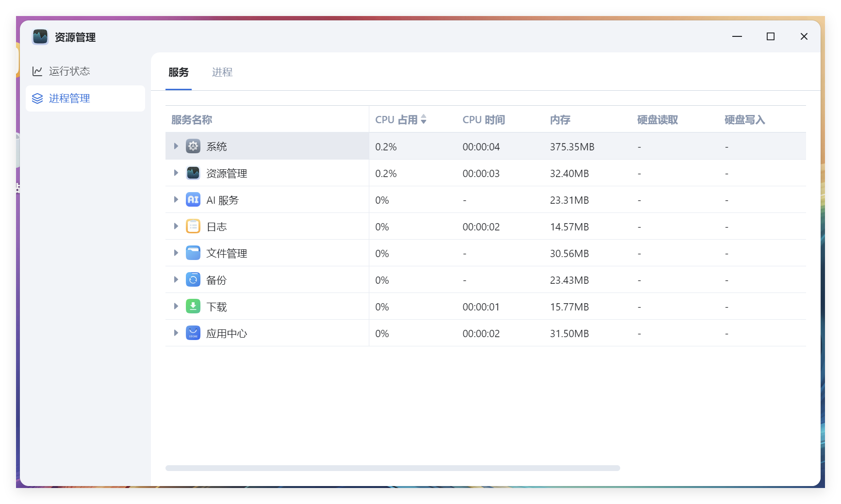Click the 文件管理 folder icon
The height and width of the screenshot is (504, 841).
pyautogui.click(x=193, y=253)
